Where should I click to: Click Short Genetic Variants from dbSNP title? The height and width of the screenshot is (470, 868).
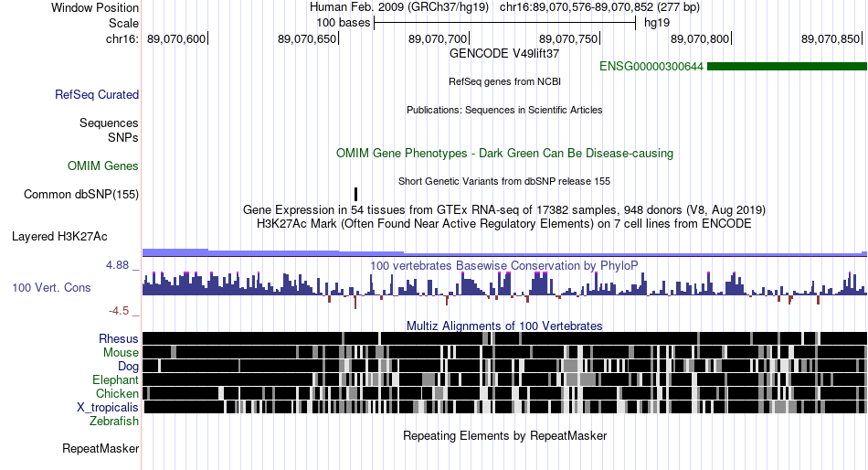click(x=504, y=181)
